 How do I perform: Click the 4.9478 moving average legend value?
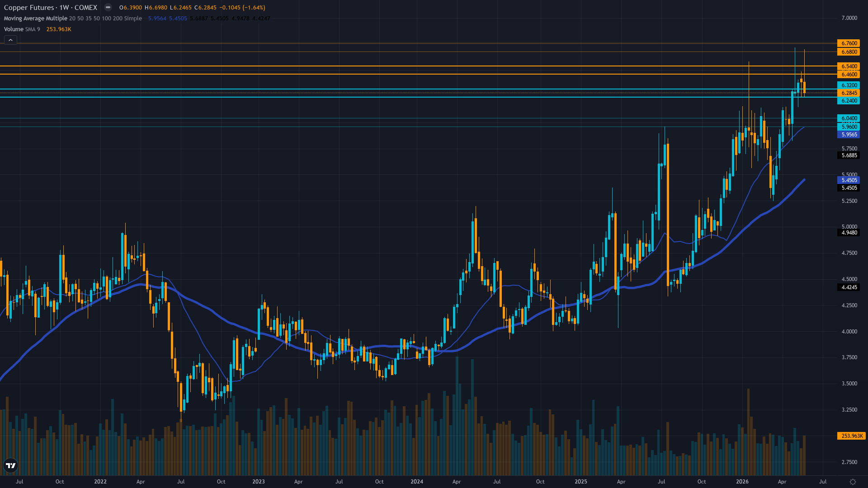pos(241,19)
